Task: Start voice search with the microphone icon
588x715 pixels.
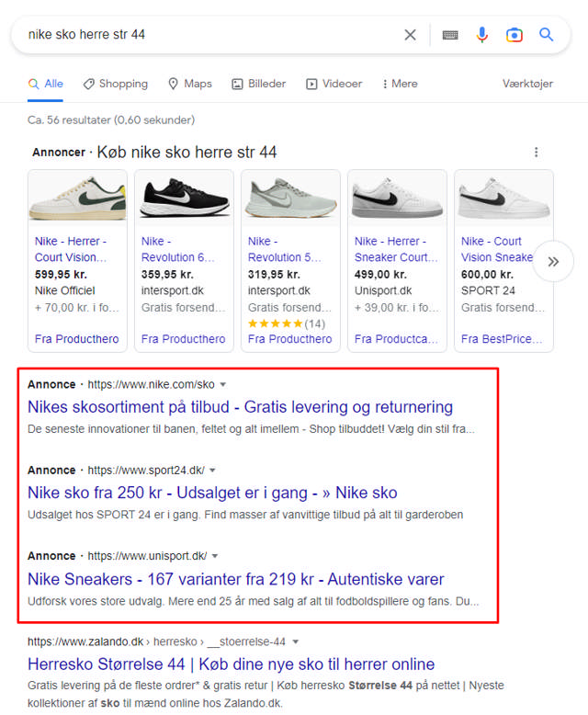Action: (481, 35)
